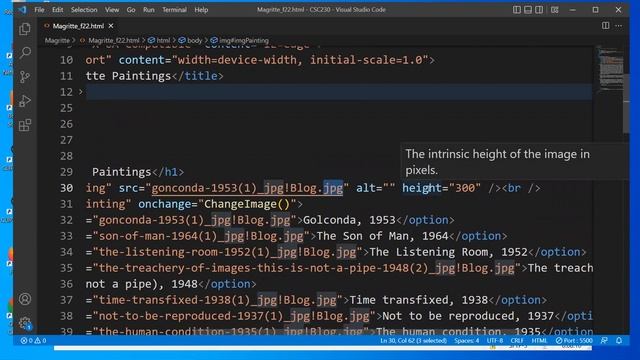Expand the folded region at line 12

click(81, 92)
